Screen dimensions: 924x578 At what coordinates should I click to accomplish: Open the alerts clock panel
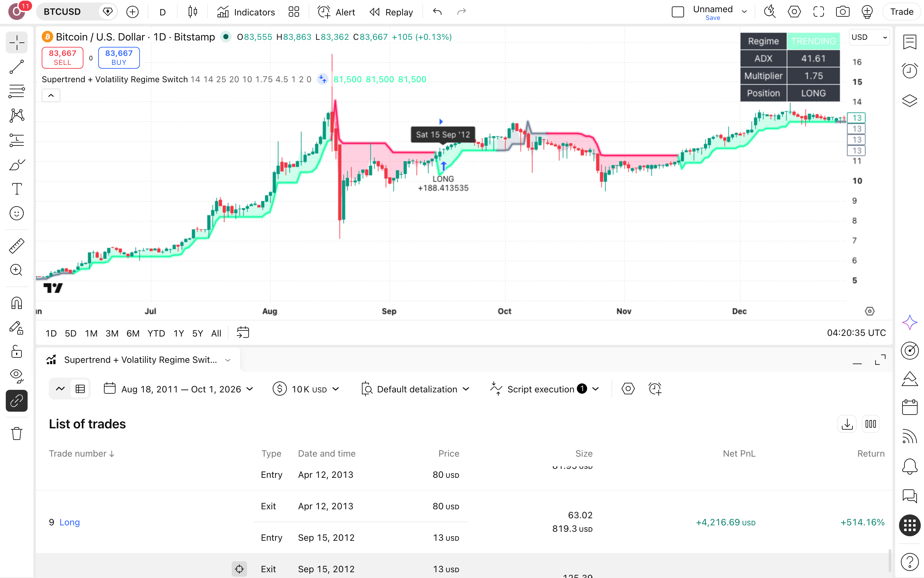[x=910, y=71]
